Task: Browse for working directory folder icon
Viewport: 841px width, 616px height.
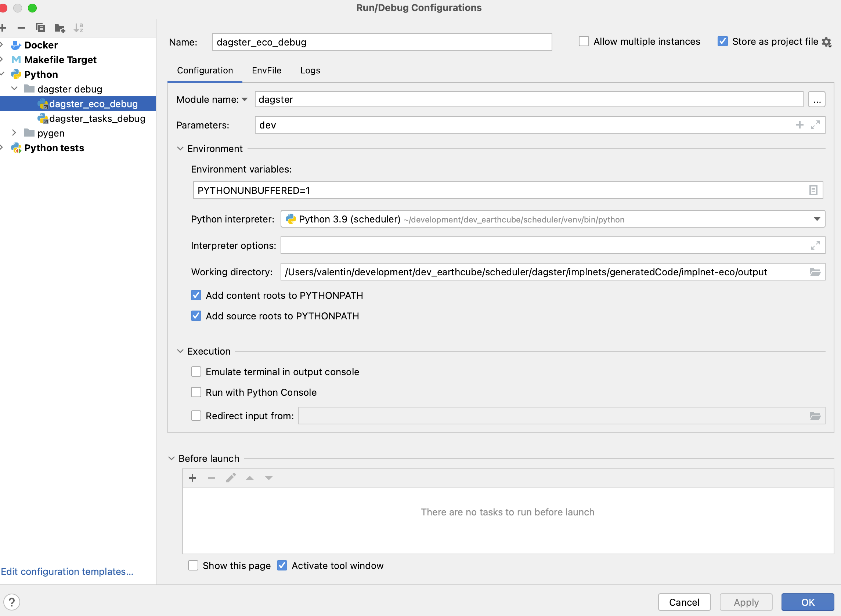Action: pos(815,272)
